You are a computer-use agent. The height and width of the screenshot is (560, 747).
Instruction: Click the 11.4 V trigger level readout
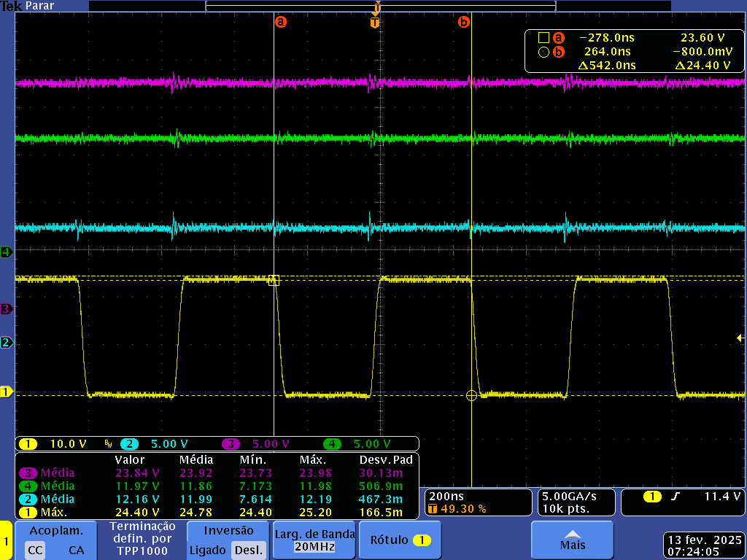coord(722,497)
